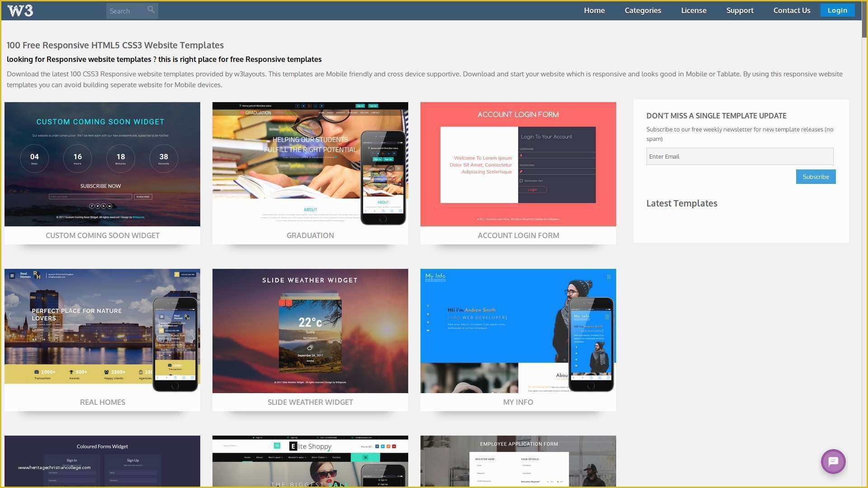Viewport: 868px width, 488px height.
Task: Click the Subscribe button for newsletter
Action: tap(816, 176)
